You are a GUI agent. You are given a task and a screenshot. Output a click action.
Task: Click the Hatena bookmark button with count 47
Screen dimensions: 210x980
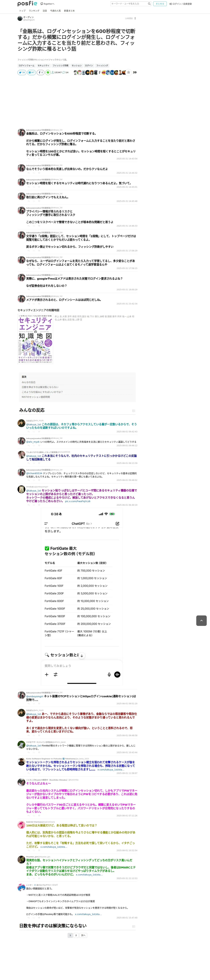pyautogui.click(x=31, y=72)
